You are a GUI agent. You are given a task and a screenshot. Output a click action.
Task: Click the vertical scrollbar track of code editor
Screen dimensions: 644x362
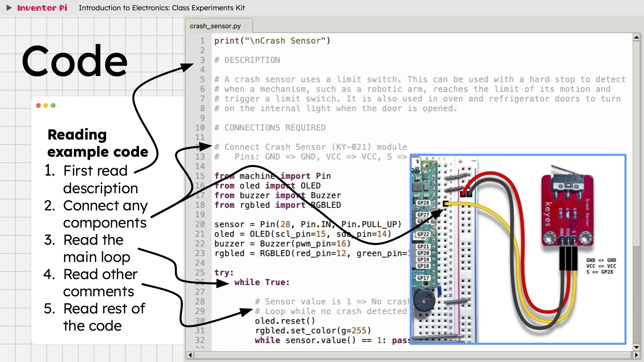(x=636, y=192)
